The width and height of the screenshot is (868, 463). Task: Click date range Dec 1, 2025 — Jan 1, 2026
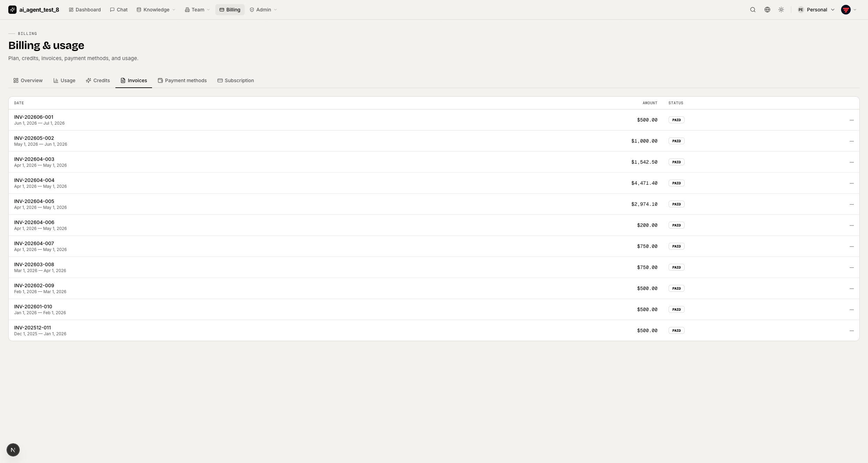(40, 334)
